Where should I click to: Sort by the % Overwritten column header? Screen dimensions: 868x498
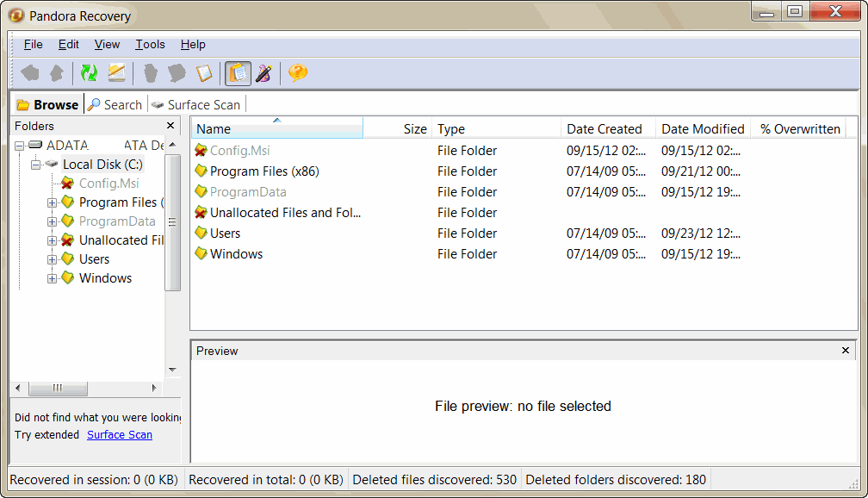tap(798, 128)
